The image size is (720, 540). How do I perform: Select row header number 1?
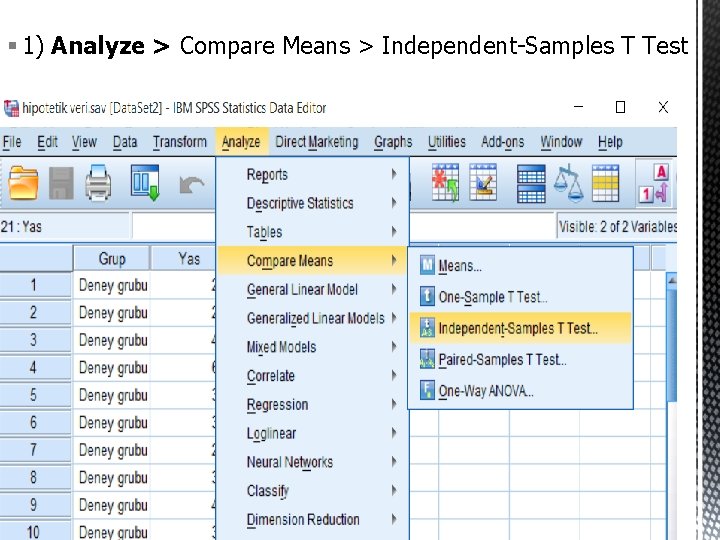35,285
